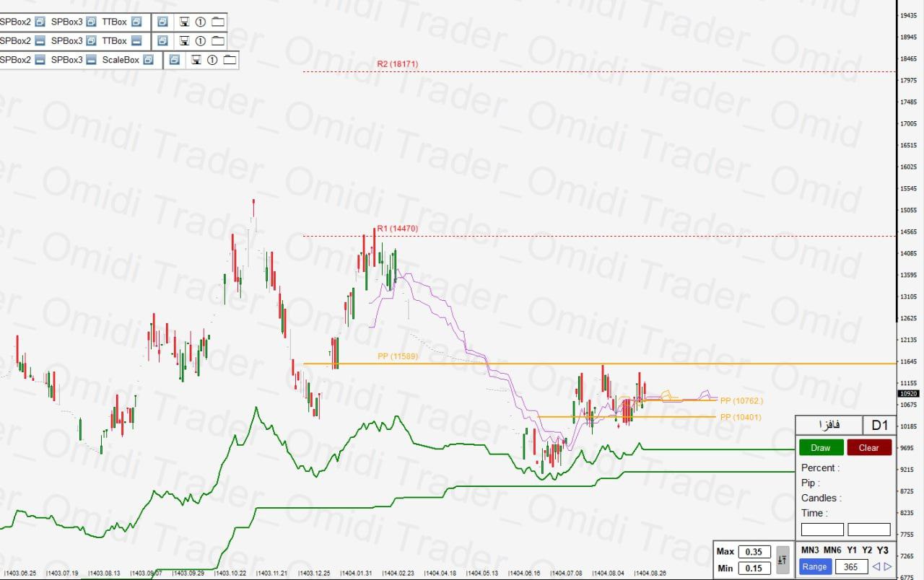This screenshot has width=924, height=580.
Task: Click the circled-one icon in the top toolbar row
Action: (201, 22)
